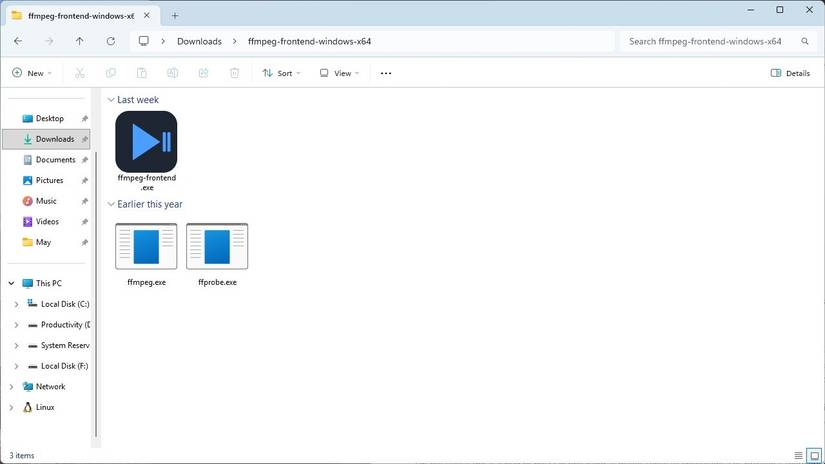Collapse the Last week group

click(111, 99)
